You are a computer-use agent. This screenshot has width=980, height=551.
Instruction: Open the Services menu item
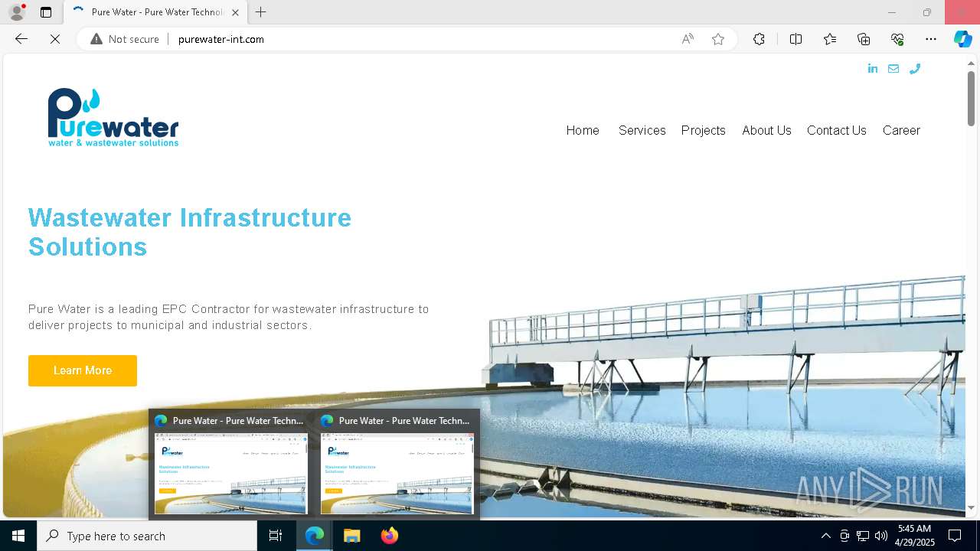click(x=642, y=130)
